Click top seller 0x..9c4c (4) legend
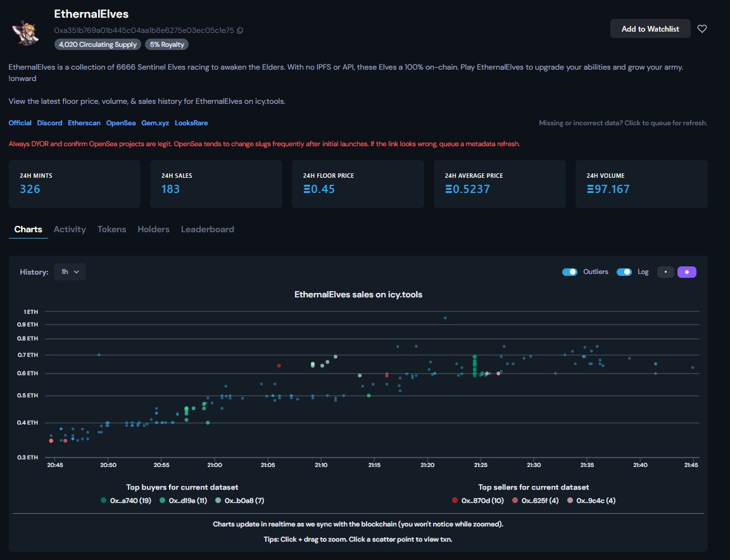This screenshot has height=560, width=730. coord(592,501)
